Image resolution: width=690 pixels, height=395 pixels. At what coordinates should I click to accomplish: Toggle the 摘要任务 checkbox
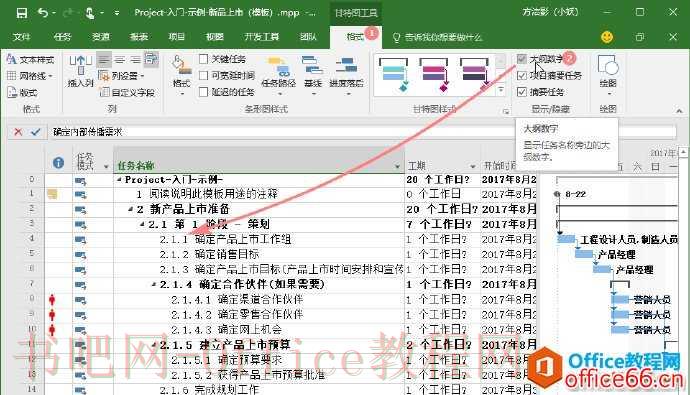point(521,92)
